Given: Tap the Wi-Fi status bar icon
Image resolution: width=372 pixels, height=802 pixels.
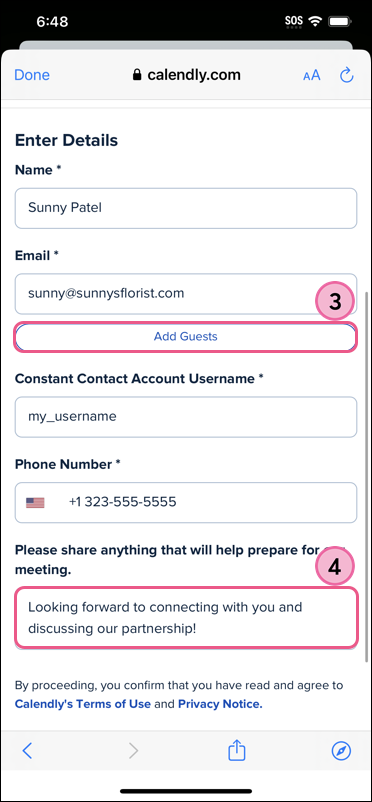Looking at the screenshot, I should click(x=316, y=21).
